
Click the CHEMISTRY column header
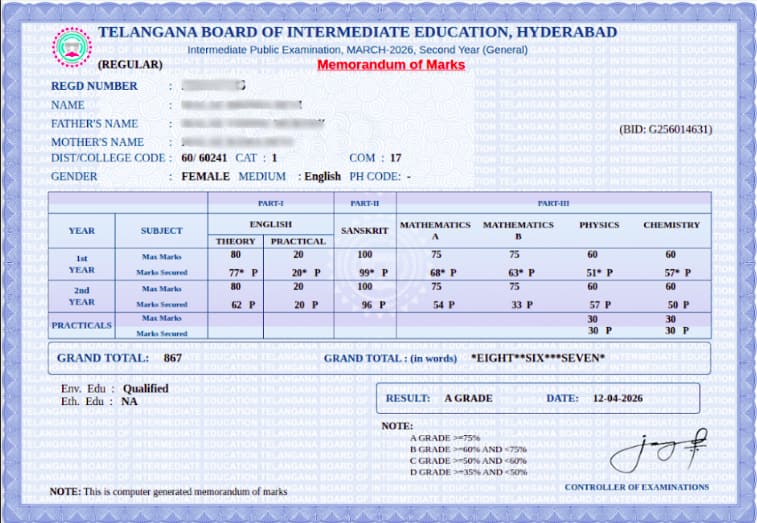671,225
